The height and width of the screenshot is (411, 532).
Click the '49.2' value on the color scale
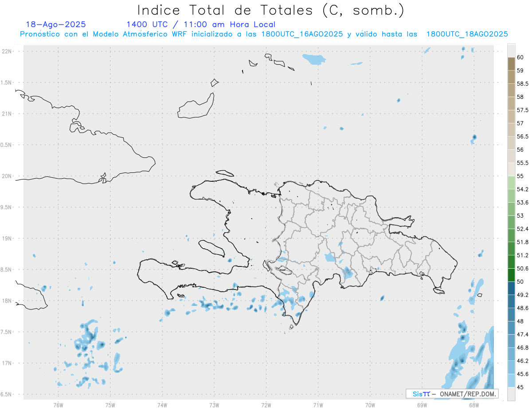(523, 295)
